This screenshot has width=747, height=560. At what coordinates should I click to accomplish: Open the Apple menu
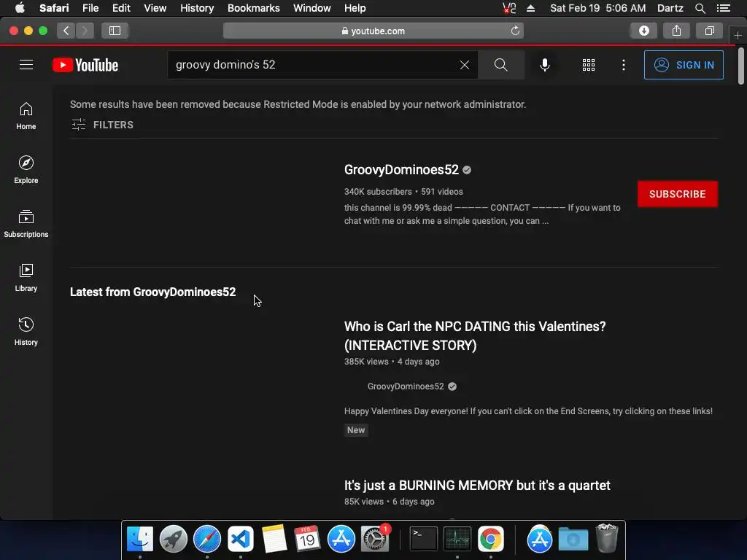coord(20,8)
